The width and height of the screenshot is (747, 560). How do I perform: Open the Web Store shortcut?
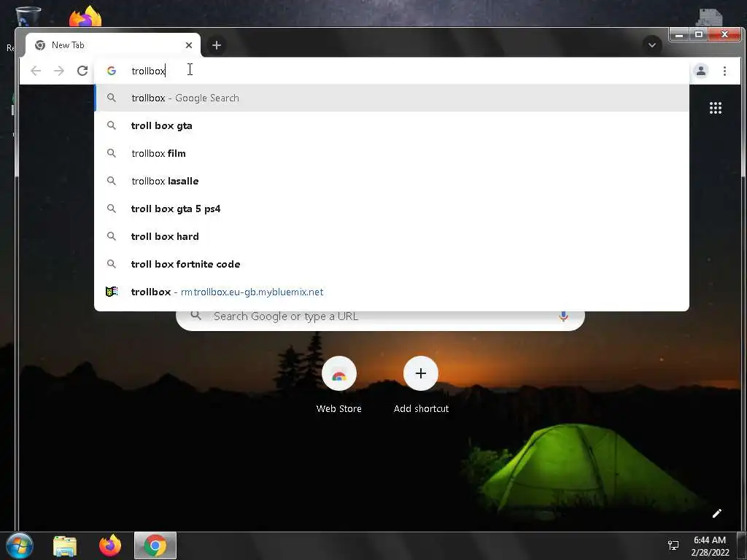click(339, 385)
